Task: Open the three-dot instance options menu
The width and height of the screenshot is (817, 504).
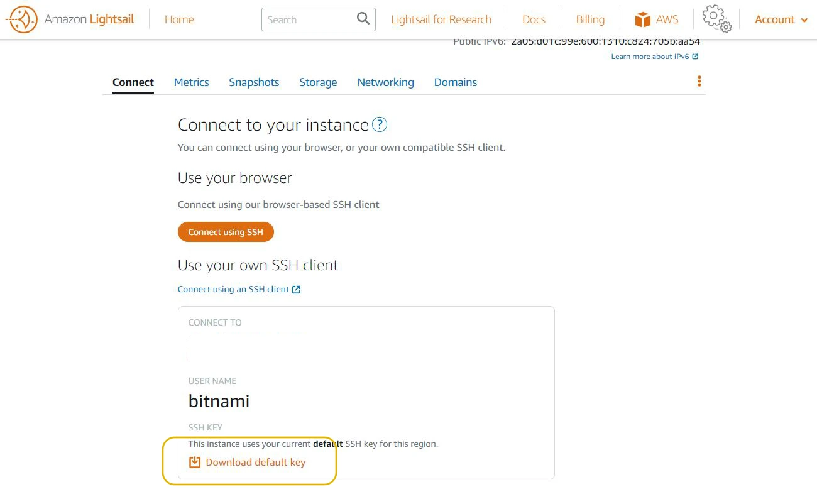Action: pyautogui.click(x=699, y=82)
